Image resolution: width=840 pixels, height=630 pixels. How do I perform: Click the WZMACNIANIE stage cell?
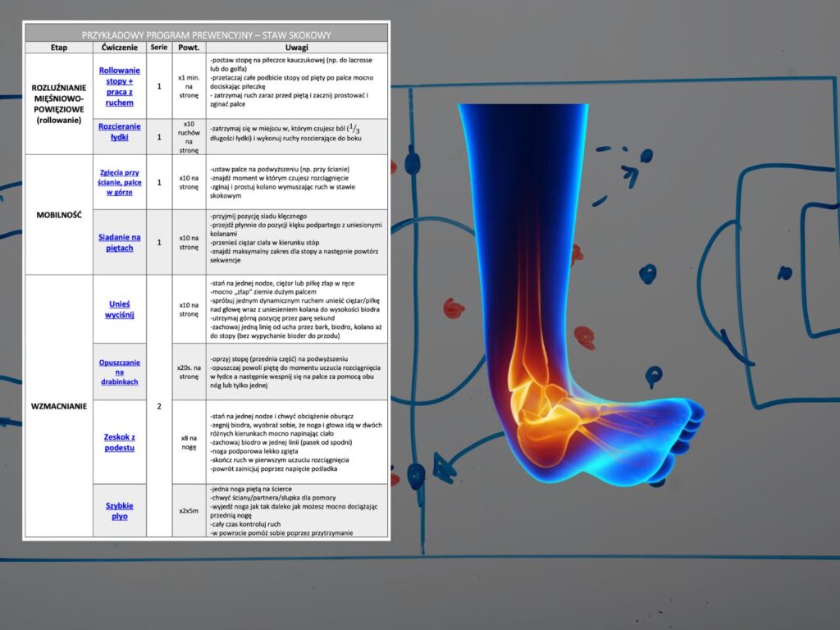click(x=58, y=405)
